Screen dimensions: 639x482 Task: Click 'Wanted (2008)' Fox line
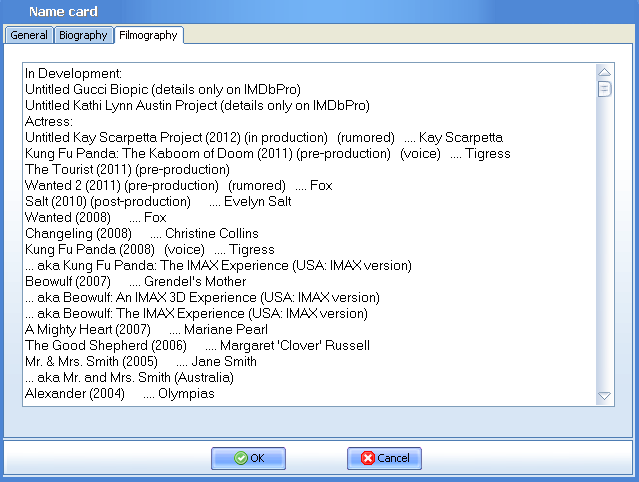(x=96, y=217)
